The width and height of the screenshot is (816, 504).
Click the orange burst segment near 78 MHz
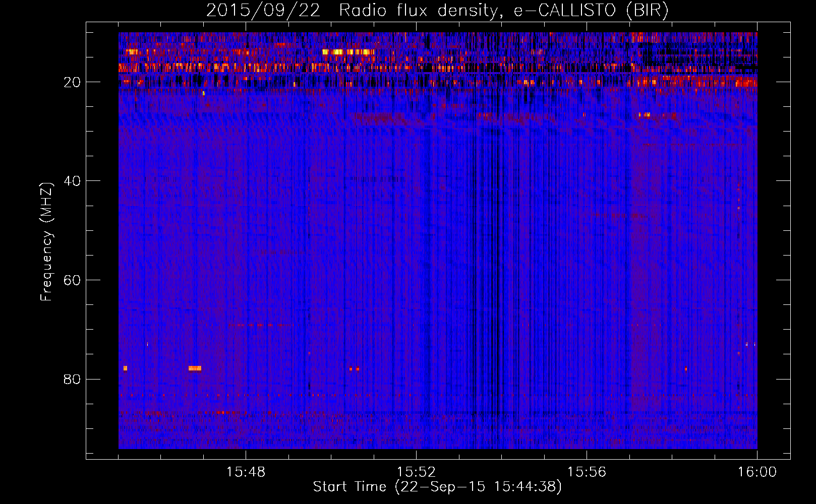[195, 368]
